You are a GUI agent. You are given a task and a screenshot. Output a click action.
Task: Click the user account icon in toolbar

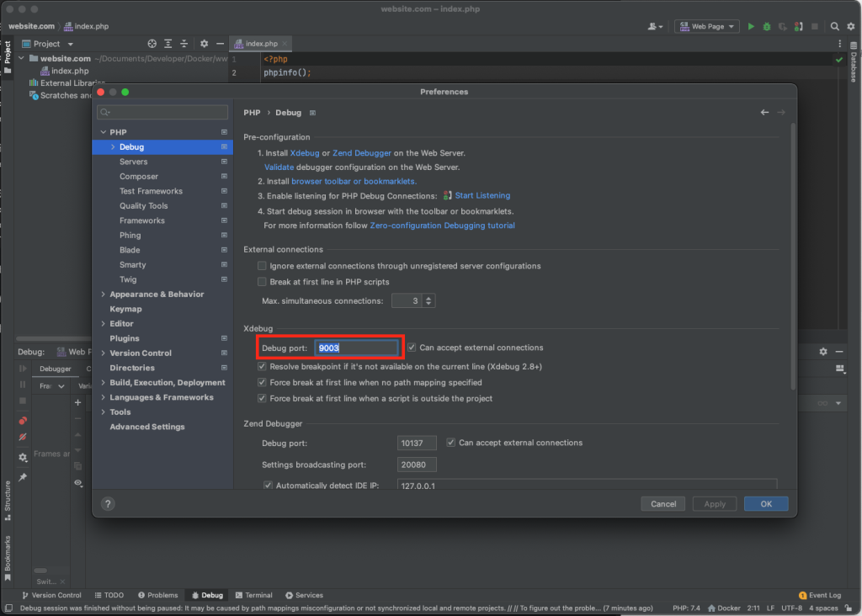pyautogui.click(x=655, y=26)
